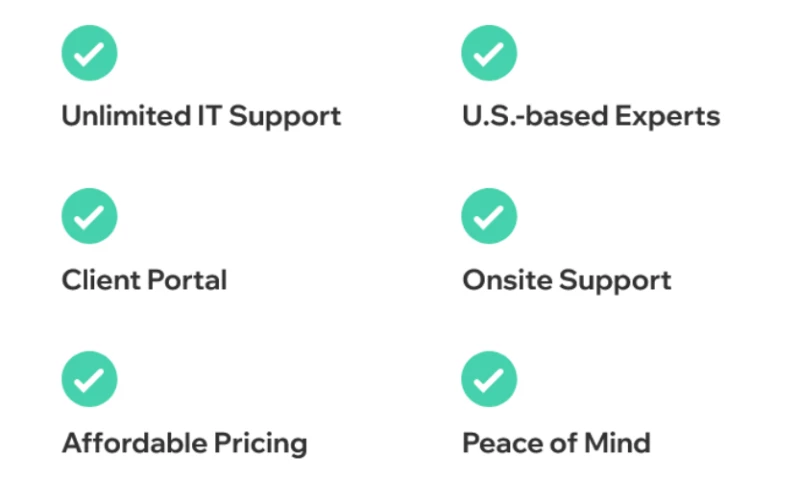
Task: Click the word "Experts" in the U.S.-based feature
Action: [x=667, y=116]
